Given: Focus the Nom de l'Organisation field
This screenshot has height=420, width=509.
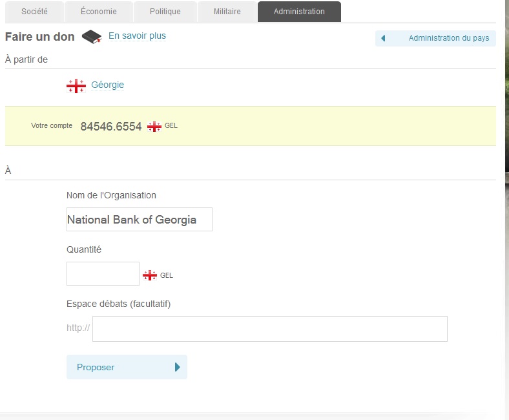Looking at the screenshot, I should tap(140, 220).
